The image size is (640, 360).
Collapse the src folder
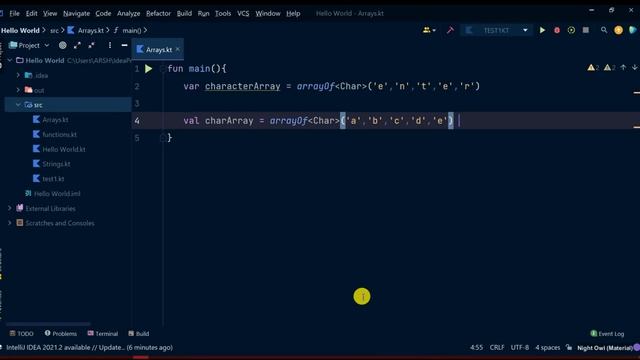(x=18, y=104)
